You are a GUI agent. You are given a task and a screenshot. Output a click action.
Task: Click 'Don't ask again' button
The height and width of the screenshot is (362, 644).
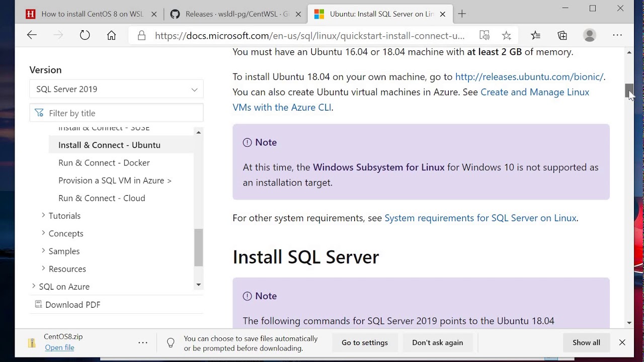[x=438, y=342]
